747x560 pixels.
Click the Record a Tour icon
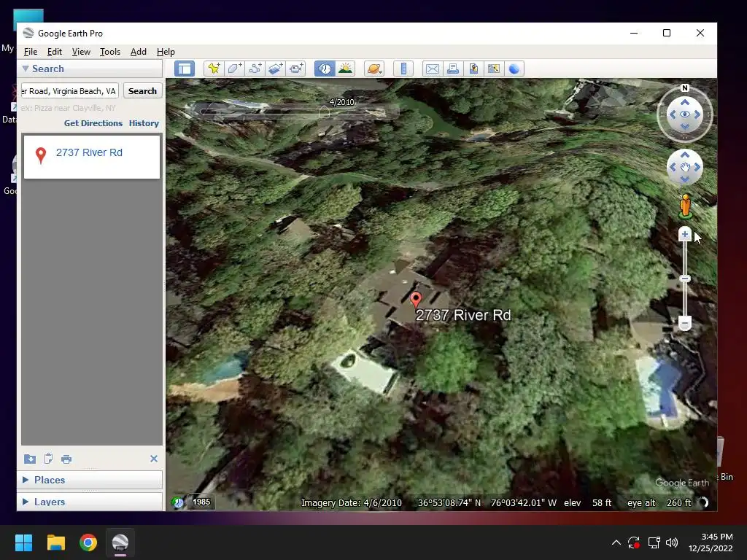tap(296, 69)
